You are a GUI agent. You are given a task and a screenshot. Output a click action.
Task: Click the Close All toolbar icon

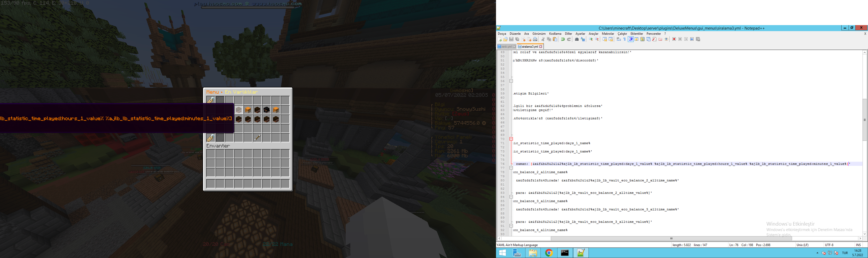point(529,39)
